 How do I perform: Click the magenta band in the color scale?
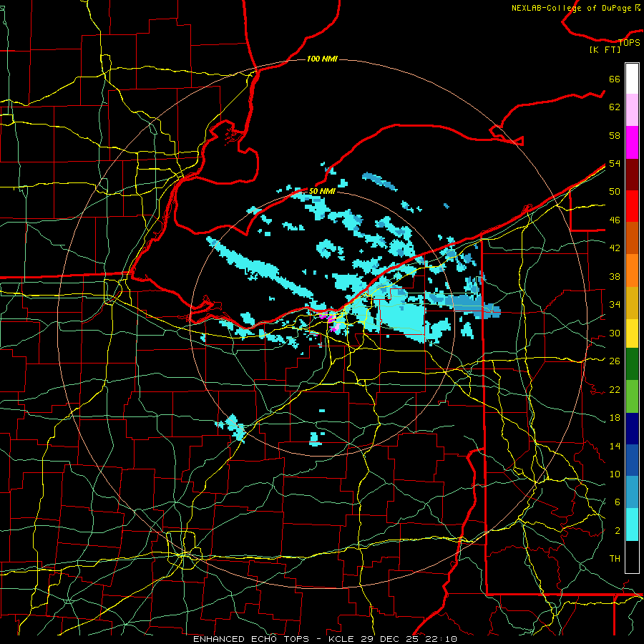[632, 142]
